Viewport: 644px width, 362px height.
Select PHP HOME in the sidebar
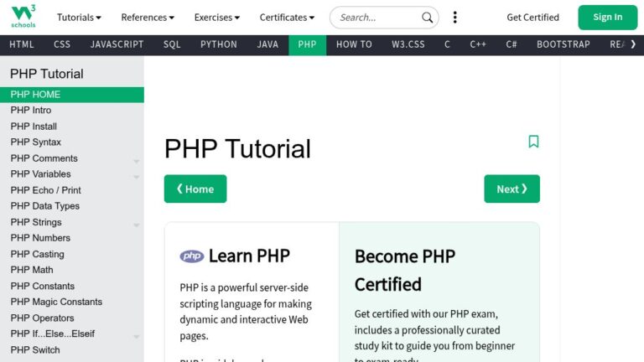pos(72,95)
